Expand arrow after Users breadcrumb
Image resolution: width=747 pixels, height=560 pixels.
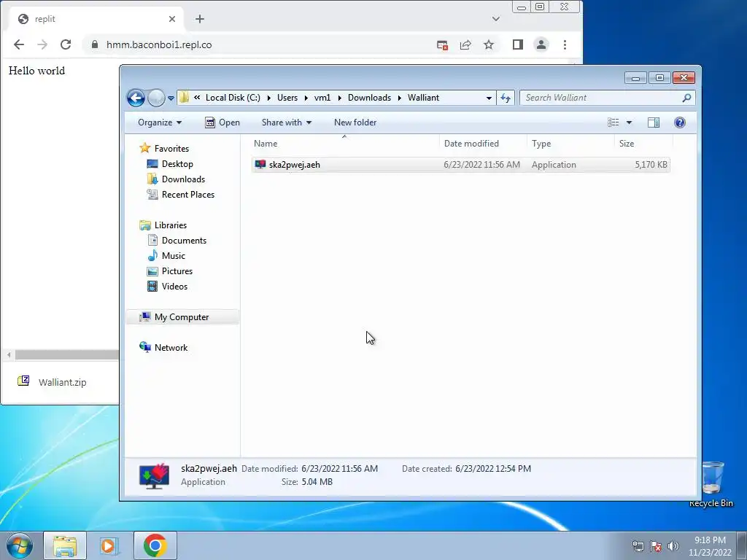tap(306, 98)
